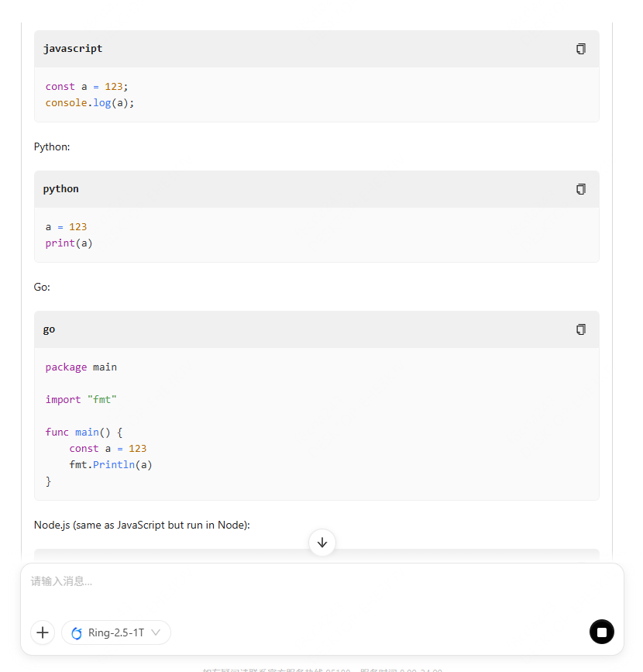Expand the chevron beside Ring-2.5-1T
Screen dimensions: 643x672
point(156,632)
